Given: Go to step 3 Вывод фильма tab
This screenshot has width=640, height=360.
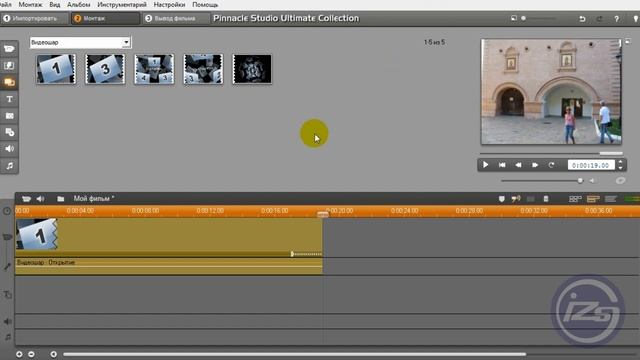Looking at the screenshot, I should [176, 18].
